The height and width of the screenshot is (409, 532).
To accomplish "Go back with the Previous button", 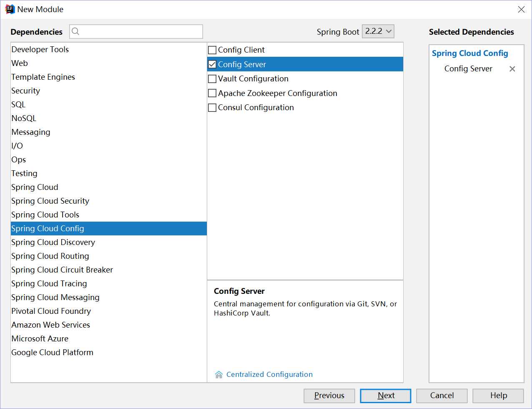I will pyautogui.click(x=329, y=396).
